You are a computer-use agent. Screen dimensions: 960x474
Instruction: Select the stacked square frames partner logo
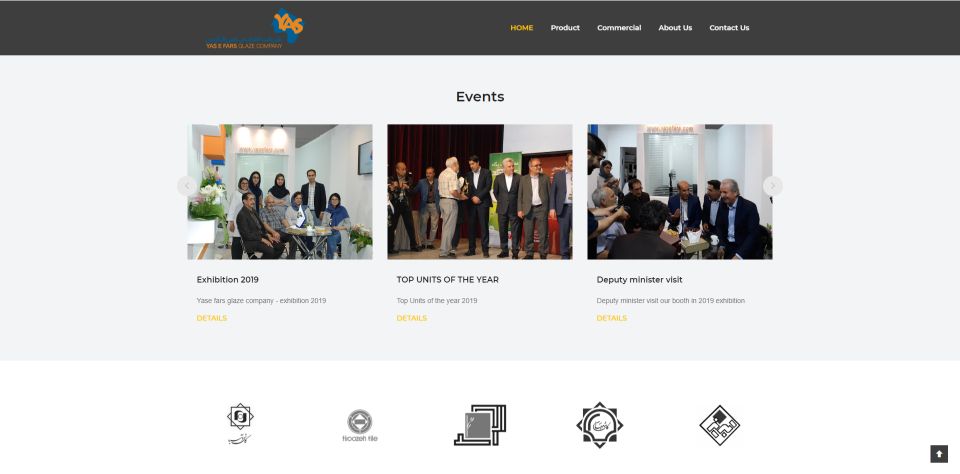(480, 425)
